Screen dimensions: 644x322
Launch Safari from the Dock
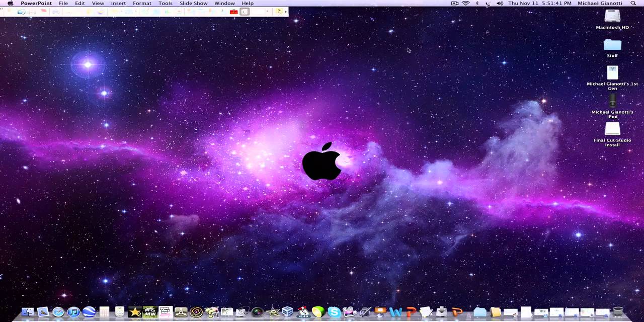[x=58, y=312]
